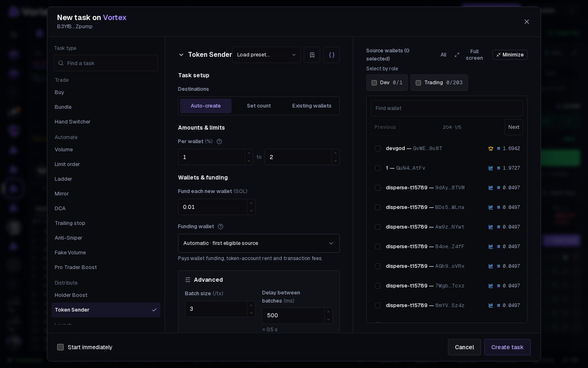The height and width of the screenshot is (368, 588).
Task: Enable Start immediately checkbox
Action: pyautogui.click(x=60, y=347)
